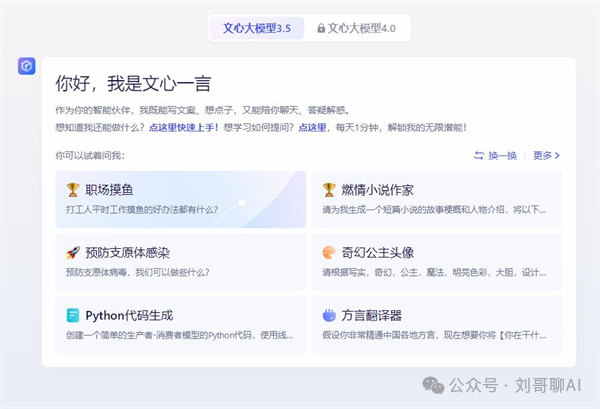Open the 点这里 link after 想学习如何提问
The height and width of the screenshot is (409, 600).
(312, 127)
